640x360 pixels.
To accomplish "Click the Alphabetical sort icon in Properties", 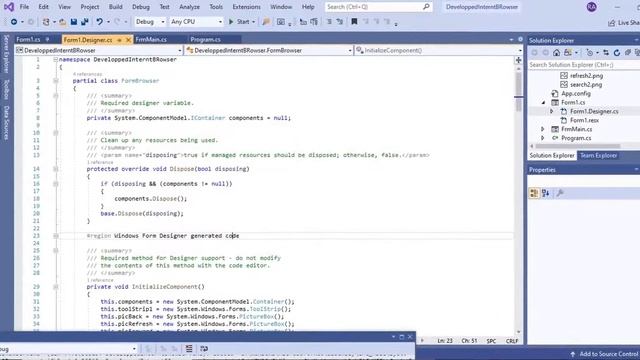I will pos(546,193).
